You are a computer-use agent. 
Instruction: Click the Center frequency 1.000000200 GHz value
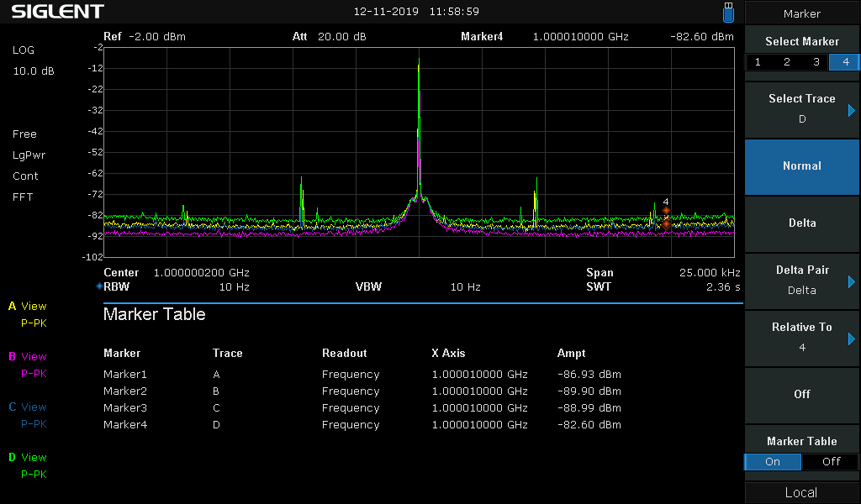tap(202, 272)
